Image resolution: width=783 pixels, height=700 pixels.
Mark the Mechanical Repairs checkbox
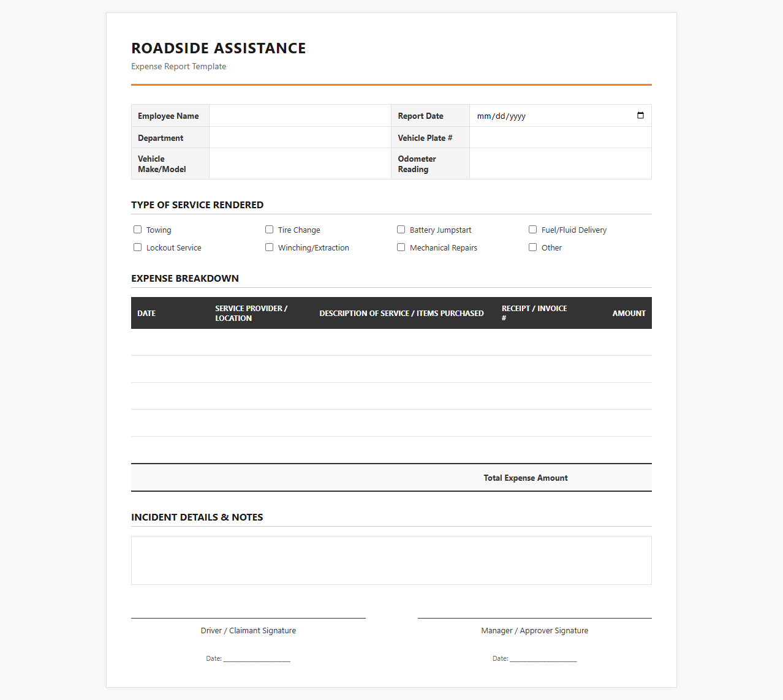pyautogui.click(x=401, y=247)
